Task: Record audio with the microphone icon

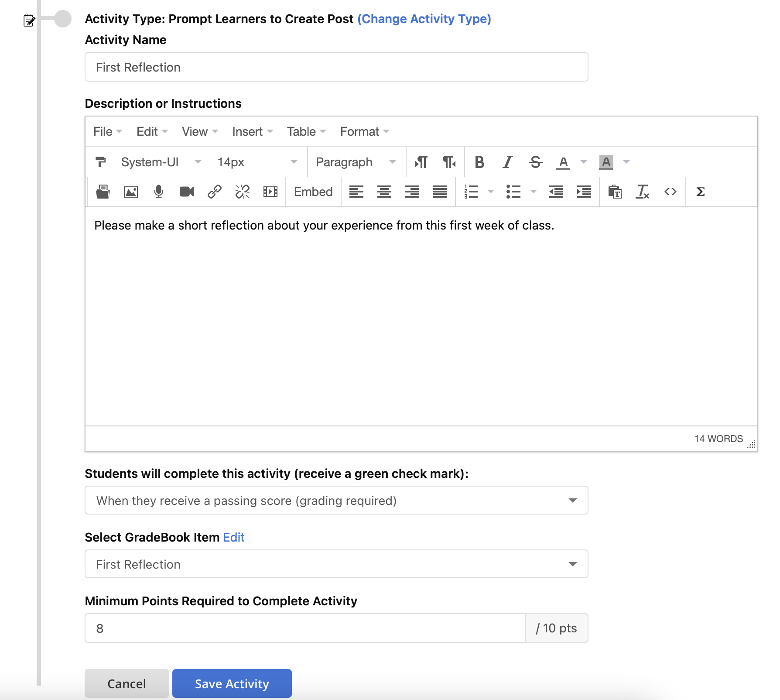Action: pyautogui.click(x=159, y=192)
